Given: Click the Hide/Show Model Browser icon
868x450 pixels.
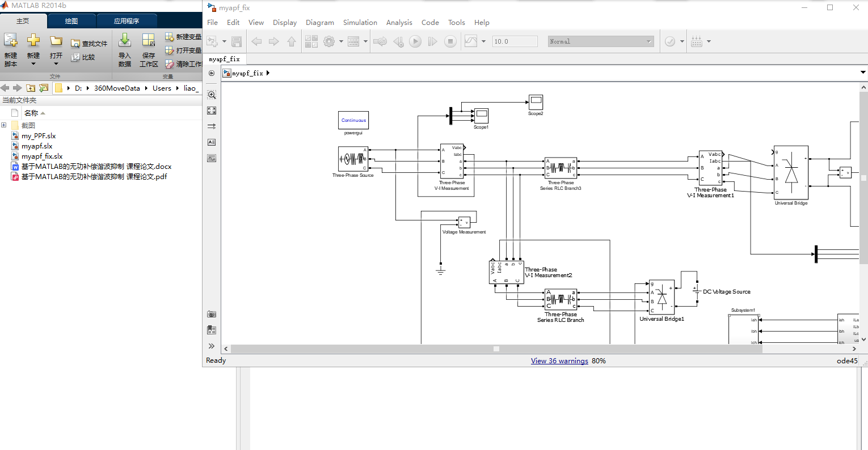Looking at the screenshot, I should [x=212, y=330].
